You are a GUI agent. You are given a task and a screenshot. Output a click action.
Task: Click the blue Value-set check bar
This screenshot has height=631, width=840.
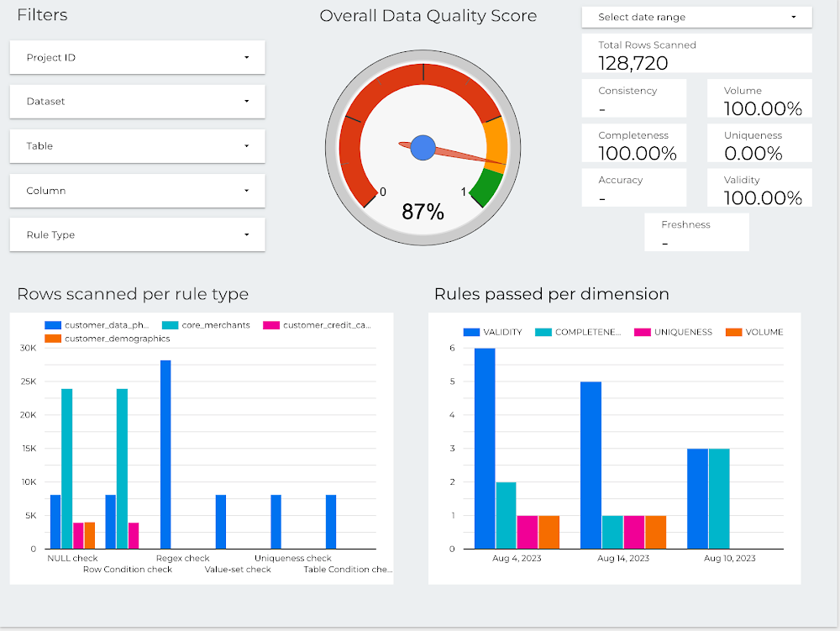click(x=221, y=522)
